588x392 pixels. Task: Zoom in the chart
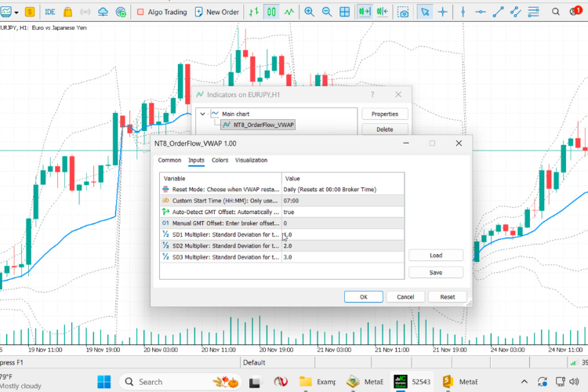[x=309, y=12]
